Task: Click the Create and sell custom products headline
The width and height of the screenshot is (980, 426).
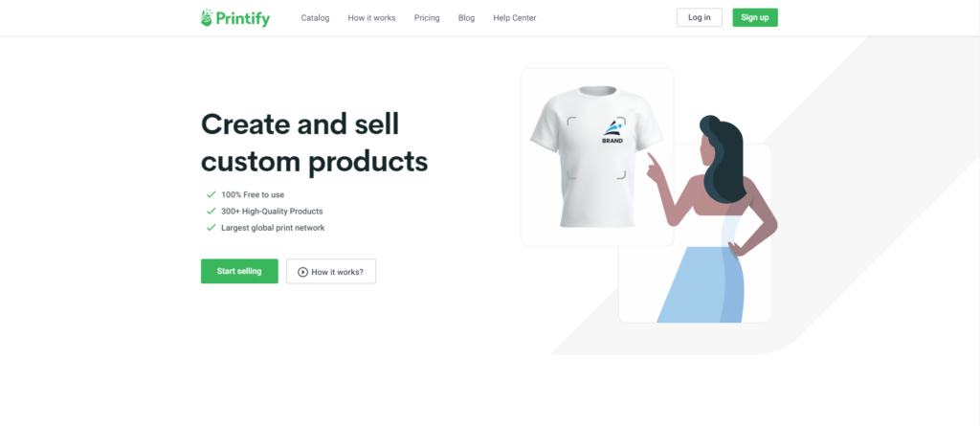Action: pos(314,143)
